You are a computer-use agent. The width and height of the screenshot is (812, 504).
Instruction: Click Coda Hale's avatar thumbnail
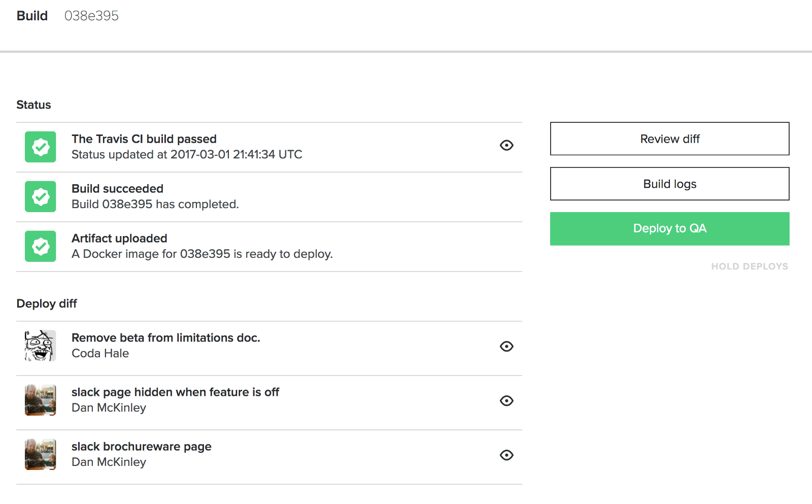pyautogui.click(x=41, y=346)
